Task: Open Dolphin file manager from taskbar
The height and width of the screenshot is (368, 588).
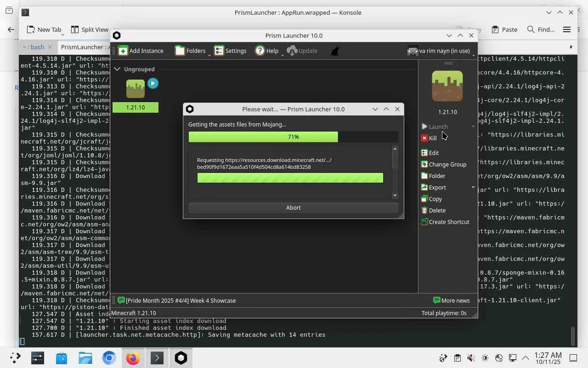Action: pos(85,358)
